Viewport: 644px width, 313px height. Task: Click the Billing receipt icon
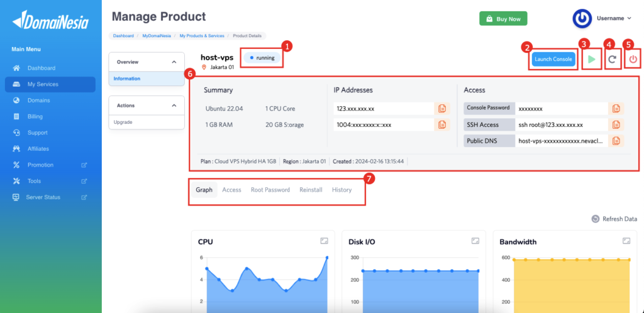click(x=16, y=116)
